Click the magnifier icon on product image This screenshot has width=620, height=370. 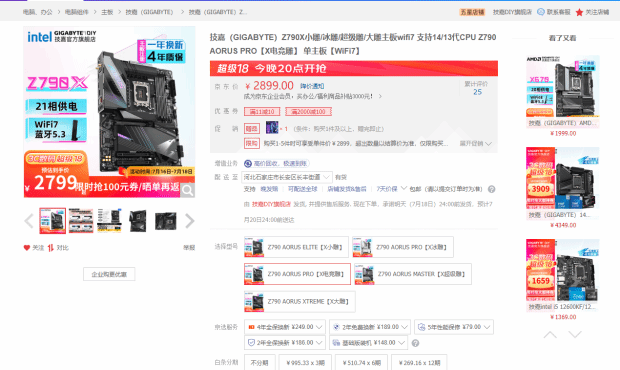(188, 191)
